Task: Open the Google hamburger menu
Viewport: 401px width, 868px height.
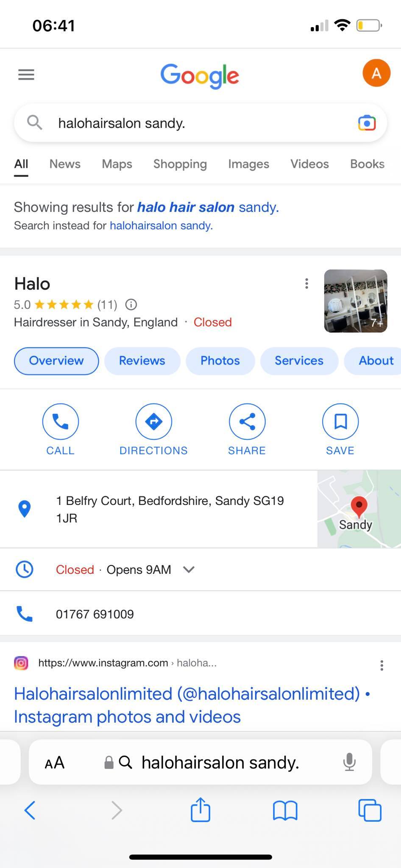Action: pos(26,75)
